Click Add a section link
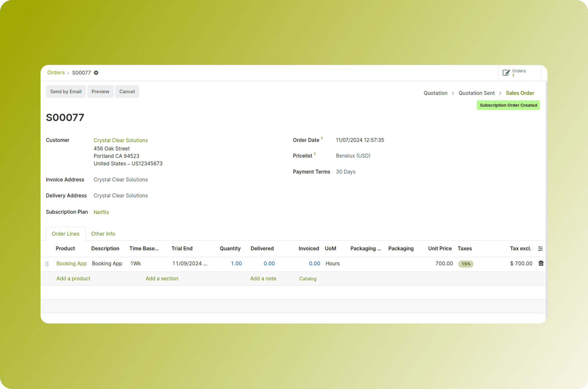This screenshot has height=389, width=588. pyautogui.click(x=162, y=279)
